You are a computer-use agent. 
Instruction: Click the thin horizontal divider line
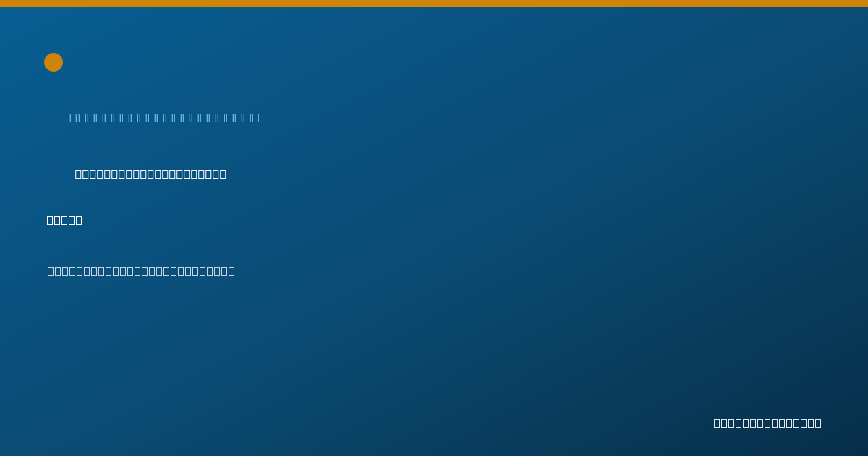click(x=434, y=345)
